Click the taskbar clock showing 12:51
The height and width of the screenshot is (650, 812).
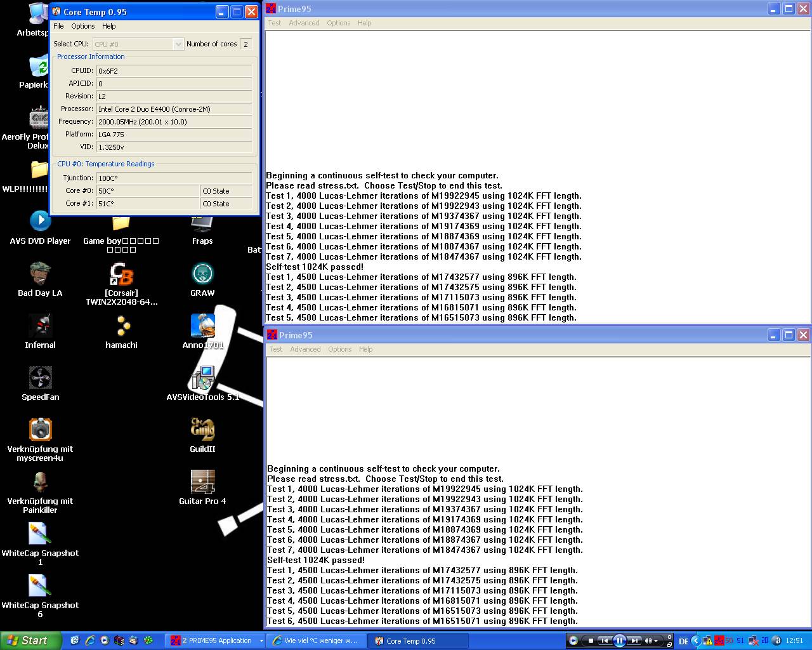point(794,640)
